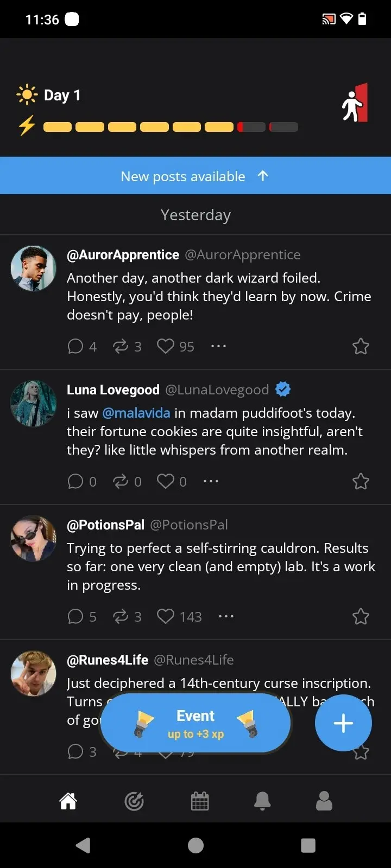Favorite Luna Lovegood's post with star
Screen dimensions: 391x868
(361, 481)
